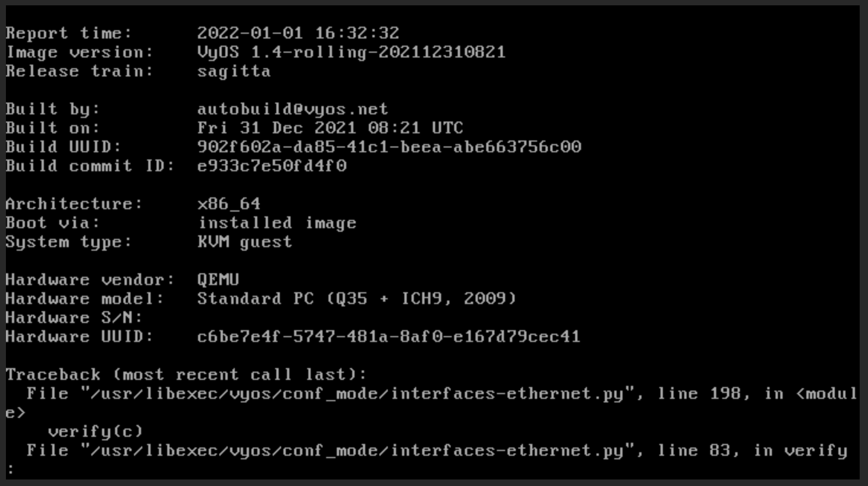Click the x86_64 architecture value
868x486 pixels.
click(229, 204)
